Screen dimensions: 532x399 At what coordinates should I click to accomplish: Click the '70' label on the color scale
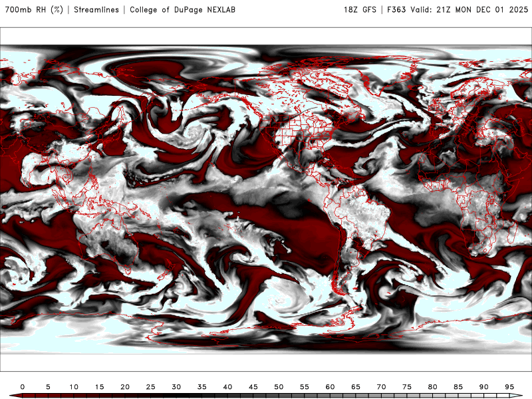381,387
